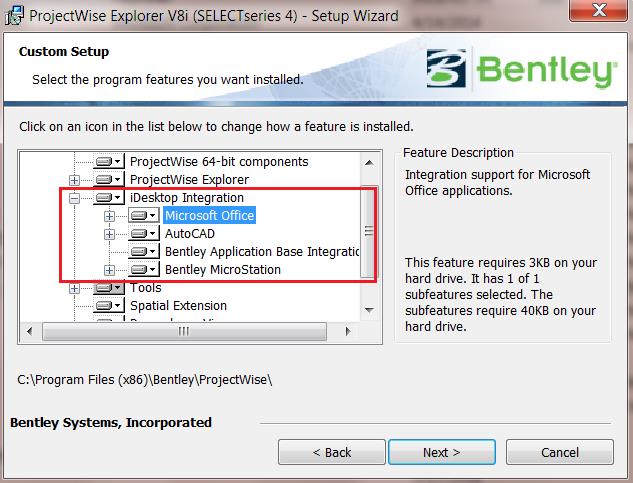Open install dropdown for iDesktop Integration

tap(109, 197)
